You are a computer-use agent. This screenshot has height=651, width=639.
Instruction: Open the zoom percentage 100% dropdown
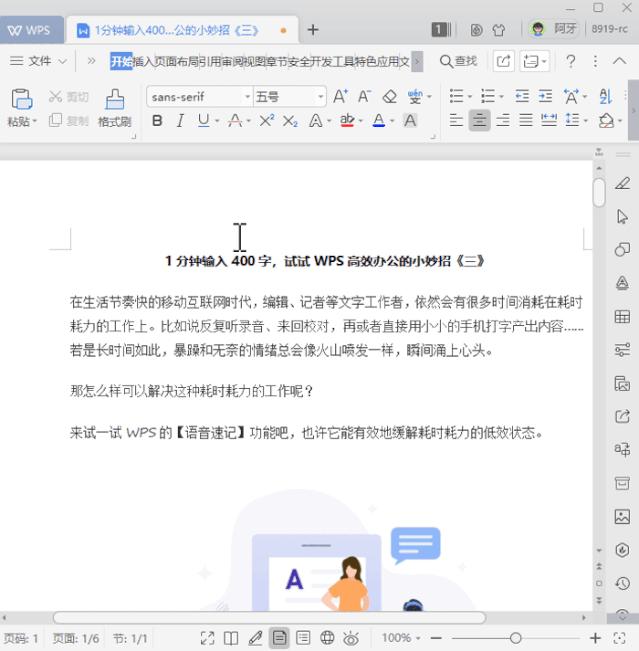401,638
